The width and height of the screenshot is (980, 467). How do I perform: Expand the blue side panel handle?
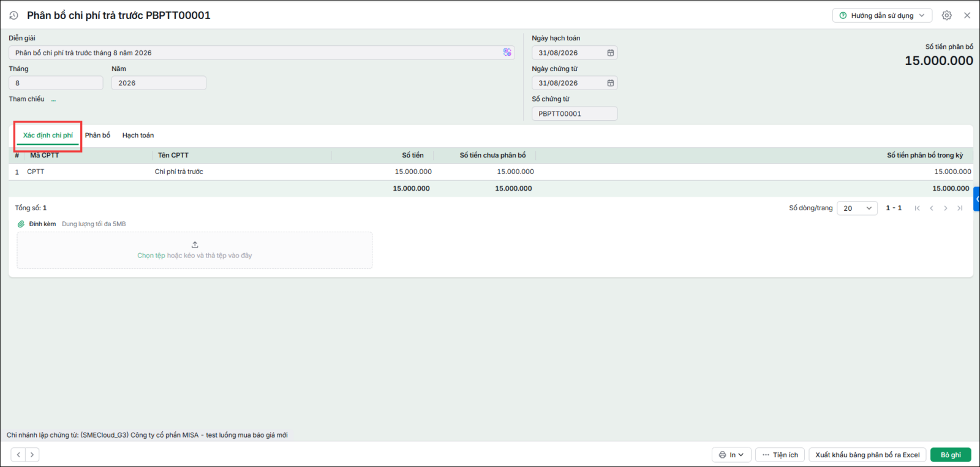(x=977, y=199)
